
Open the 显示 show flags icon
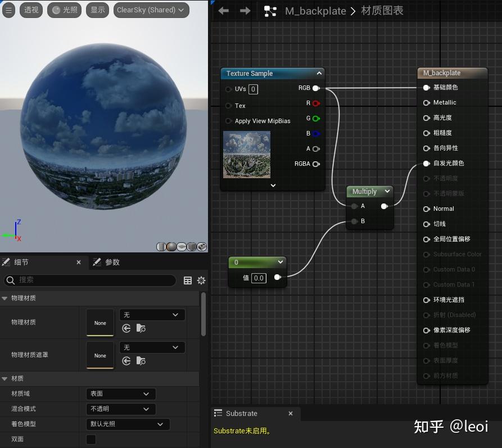[x=96, y=10]
